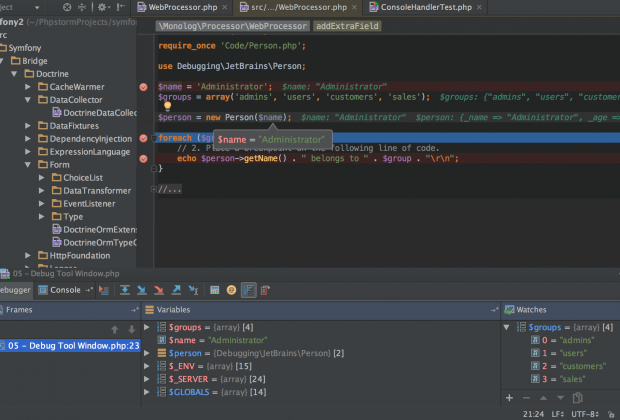Expand $_ENV array in Variables

tap(147, 366)
